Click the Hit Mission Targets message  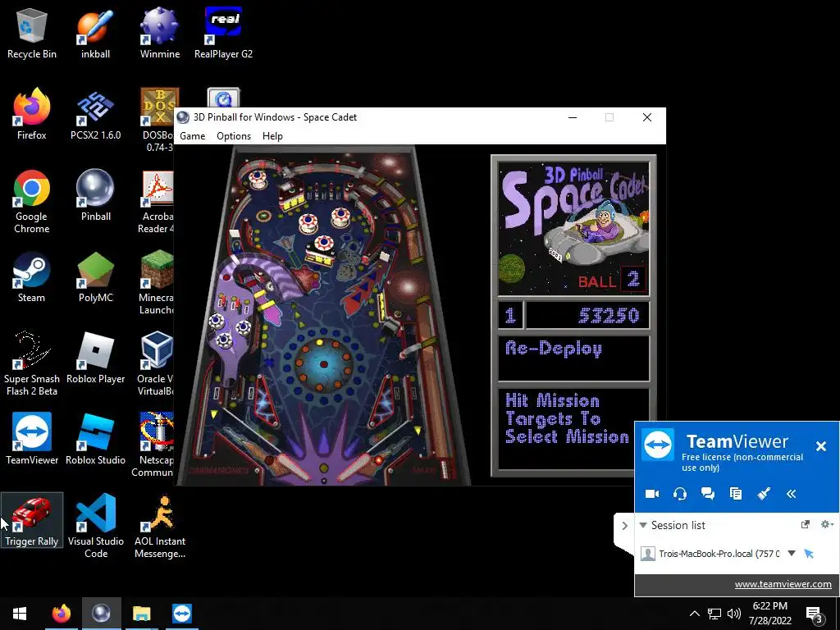click(567, 418)
